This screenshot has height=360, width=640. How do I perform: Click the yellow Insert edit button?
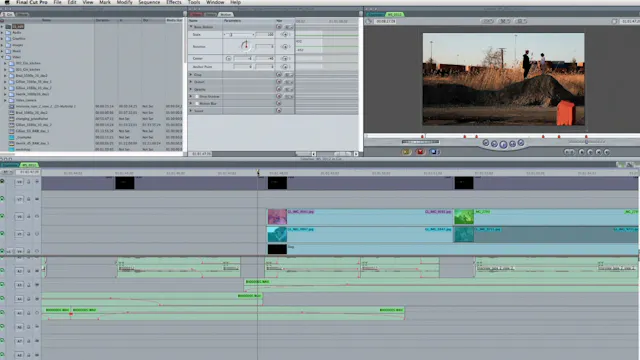tap(406, 152)
